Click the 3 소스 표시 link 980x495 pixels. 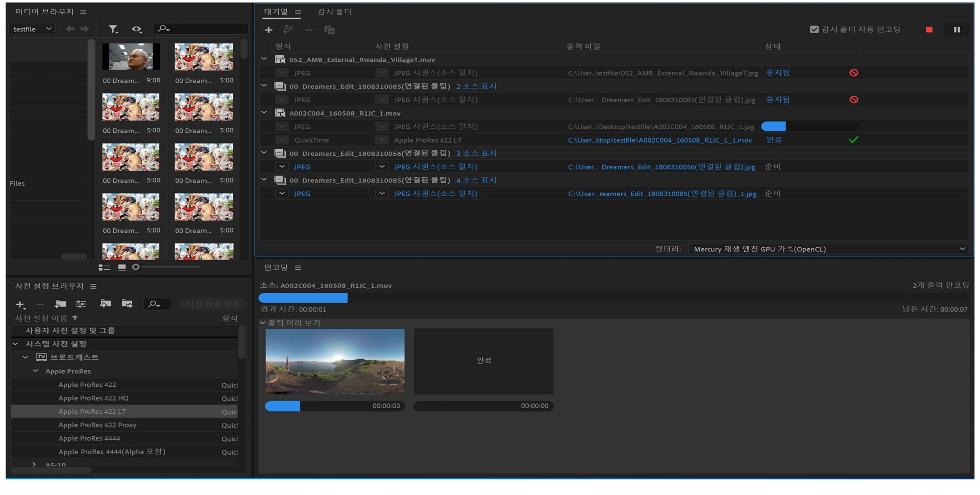tap(476, 153)
